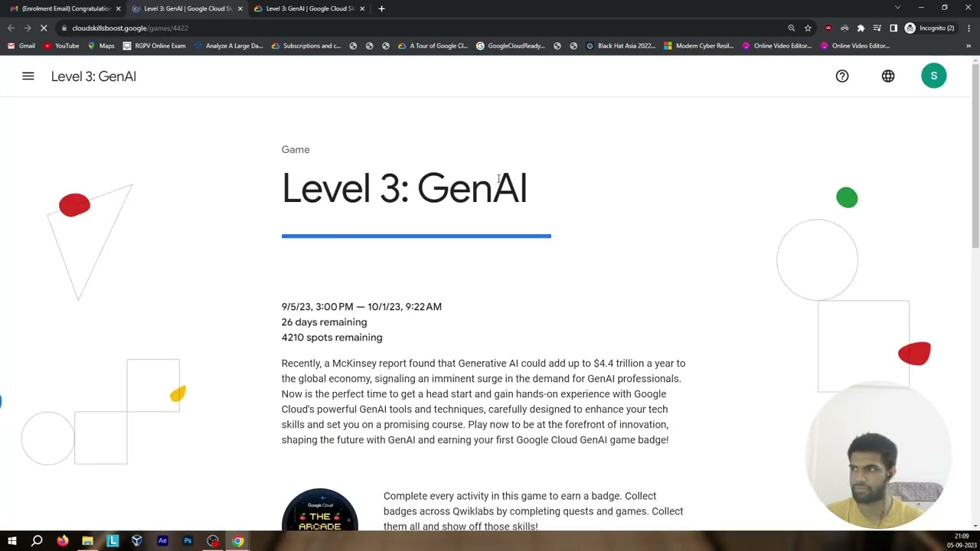Image resolution: width=980 pixels, height=551 pixels.
Task: Open the Gmail bookmark
Action: point(21,46)
